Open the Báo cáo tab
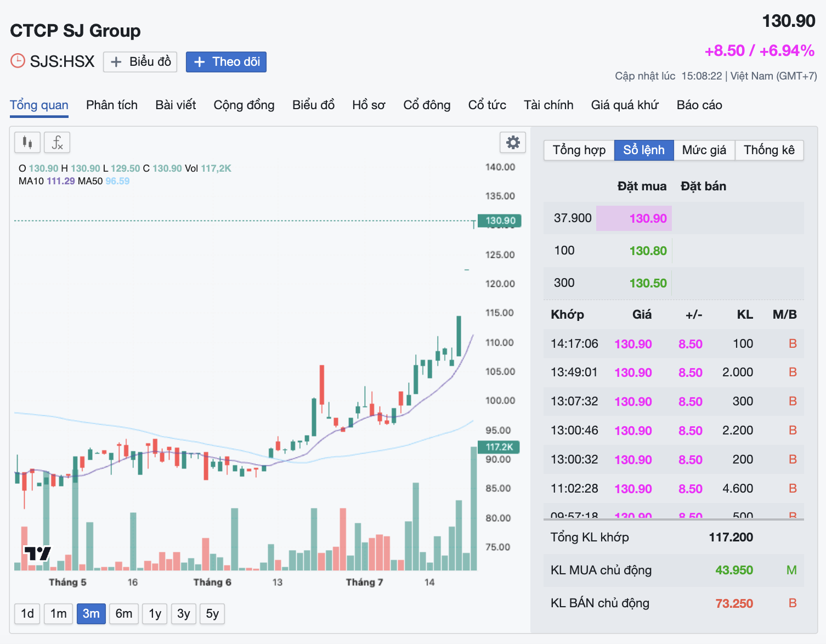This screenshot has height=644, width=826. (x=699, y=105)
